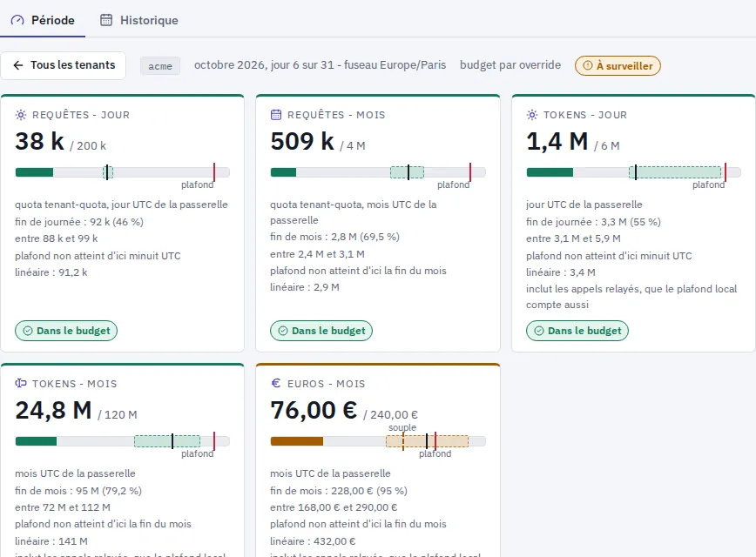Viewport: 756px width, 557px height.
Task: Click the warning icon in À surveiller badge
Action: coord(588,65)
